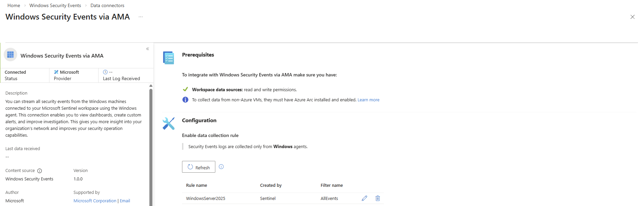Click the blue info icon for Azure Arc note
This screenshot has width=644, height=206.
185,100
